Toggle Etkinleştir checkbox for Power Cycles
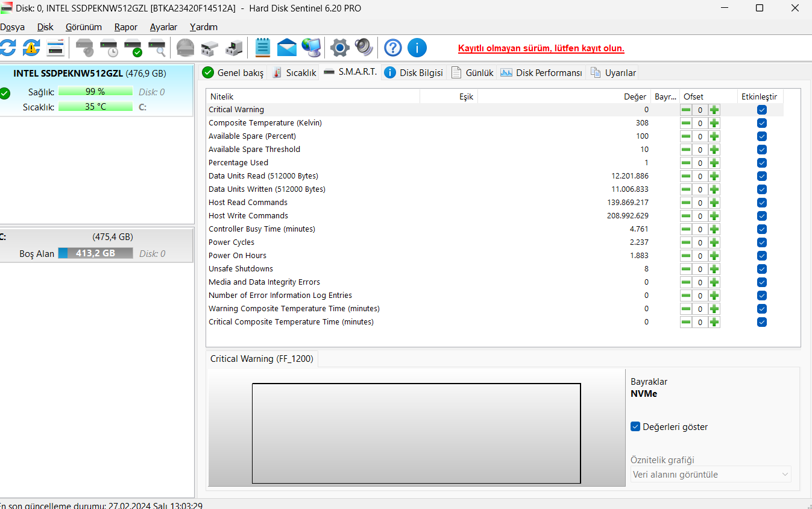 pyautogui.click(x=762, y=242)
